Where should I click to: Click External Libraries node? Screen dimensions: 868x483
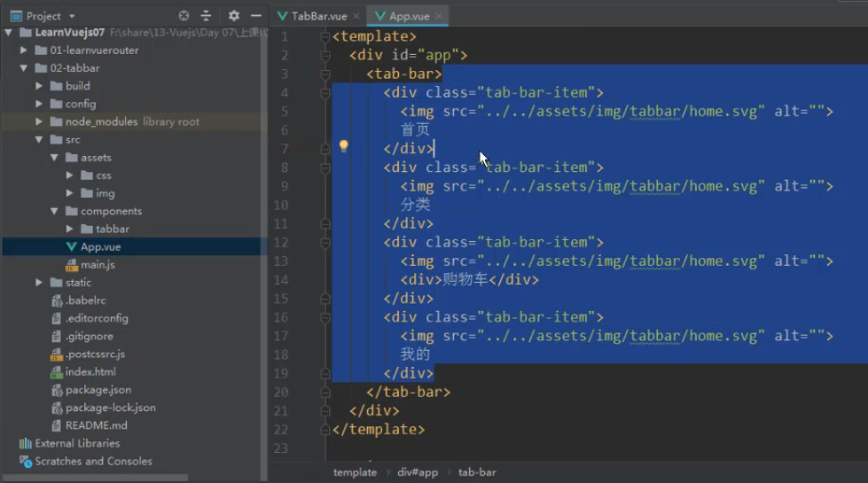[77, 443]
